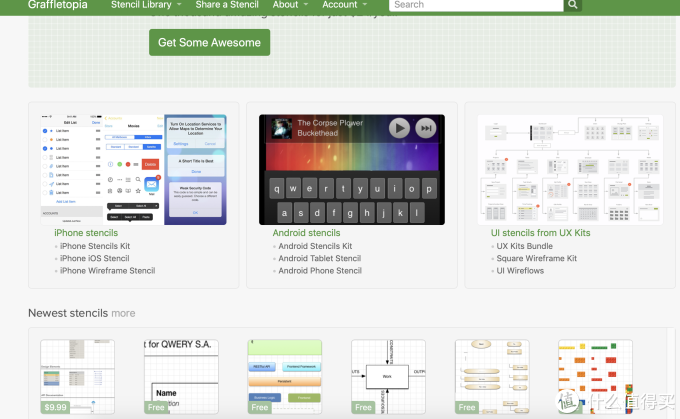Viewport: 680px width, 419px height.
Task: Click the search magnifier icon button
Action: coord(572,5)
